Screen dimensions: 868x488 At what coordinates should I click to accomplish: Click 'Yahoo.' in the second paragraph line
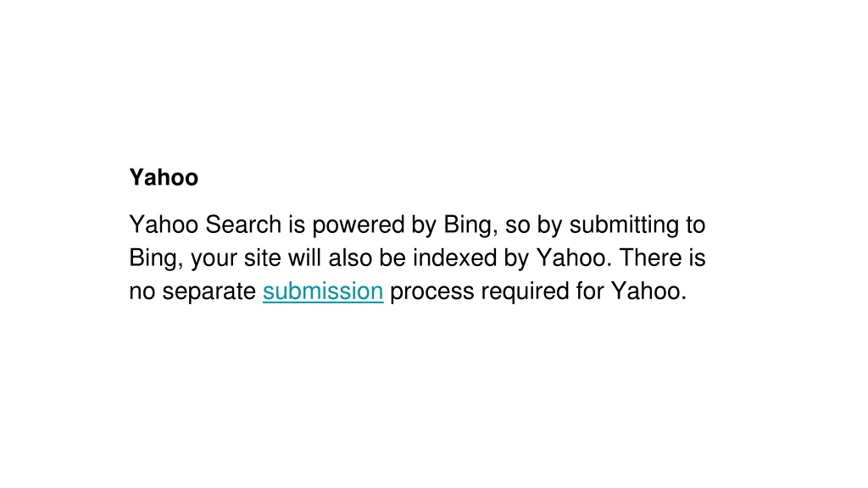click(574, 258)
